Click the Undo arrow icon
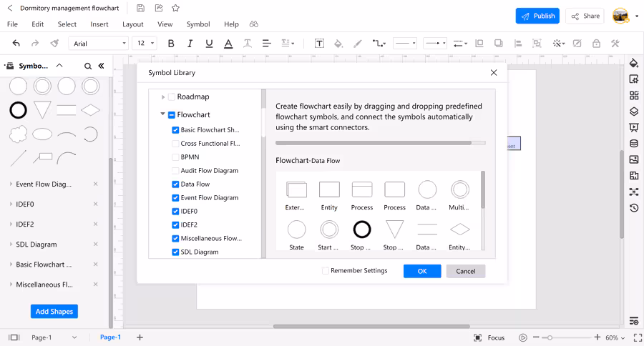The width and height of the screenshot is (644, 346). click(16, 43)
